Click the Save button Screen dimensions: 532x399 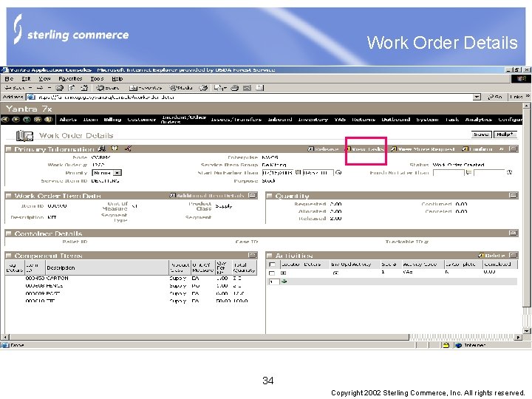[482, 134]
